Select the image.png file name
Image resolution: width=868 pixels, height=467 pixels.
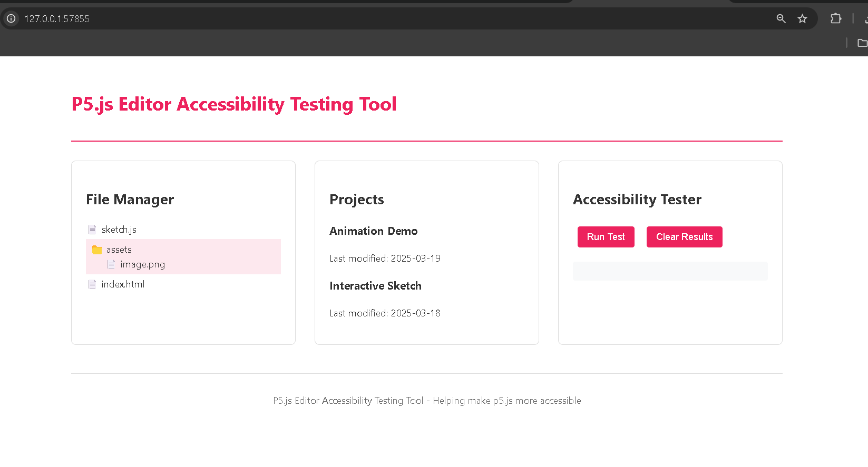[142, 264]
